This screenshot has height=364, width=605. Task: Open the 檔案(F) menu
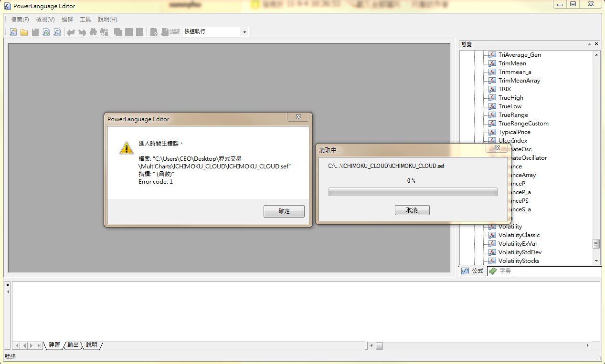click(x=20, y=20)
